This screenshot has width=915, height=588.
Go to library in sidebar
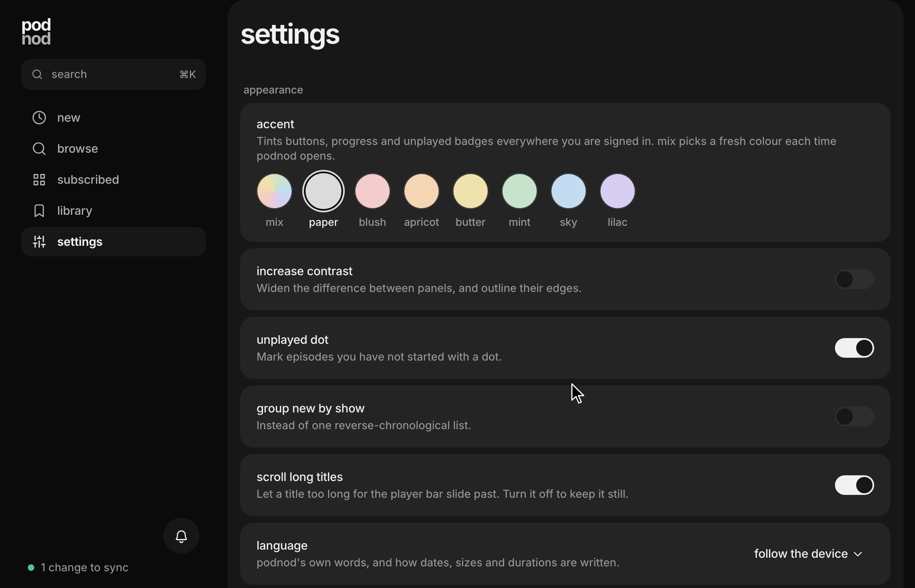click(x=114, y=211)
